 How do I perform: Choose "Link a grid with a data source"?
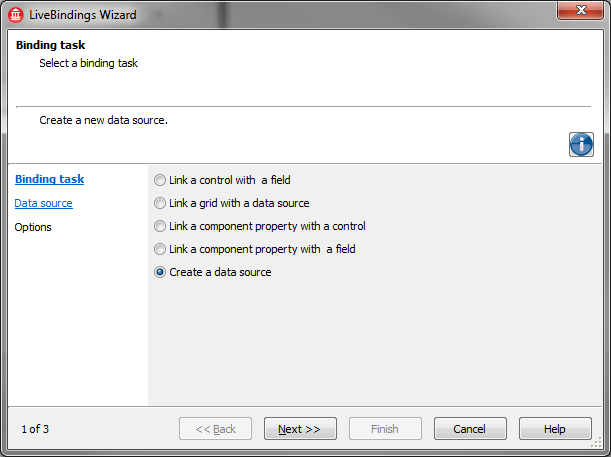click(161, 203)
